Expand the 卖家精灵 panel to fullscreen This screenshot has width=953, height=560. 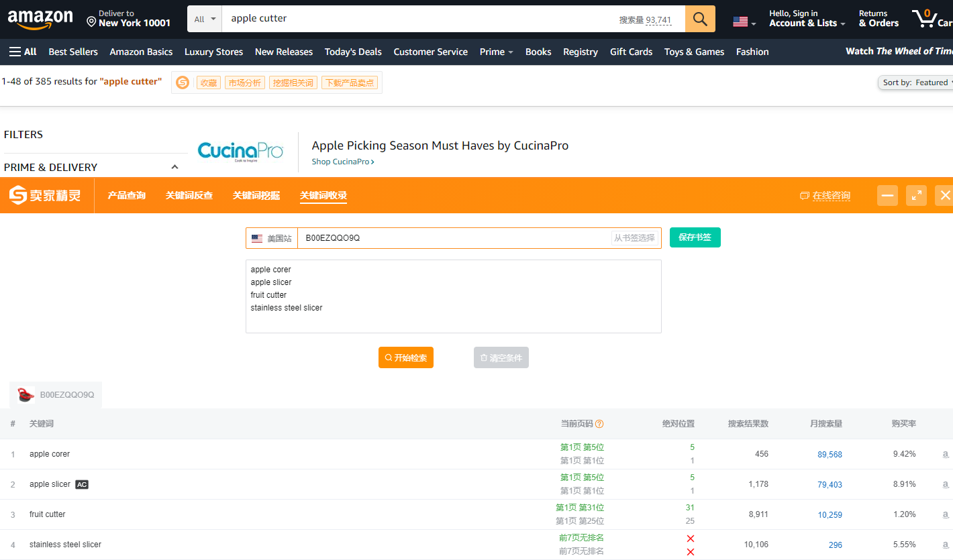916,195
